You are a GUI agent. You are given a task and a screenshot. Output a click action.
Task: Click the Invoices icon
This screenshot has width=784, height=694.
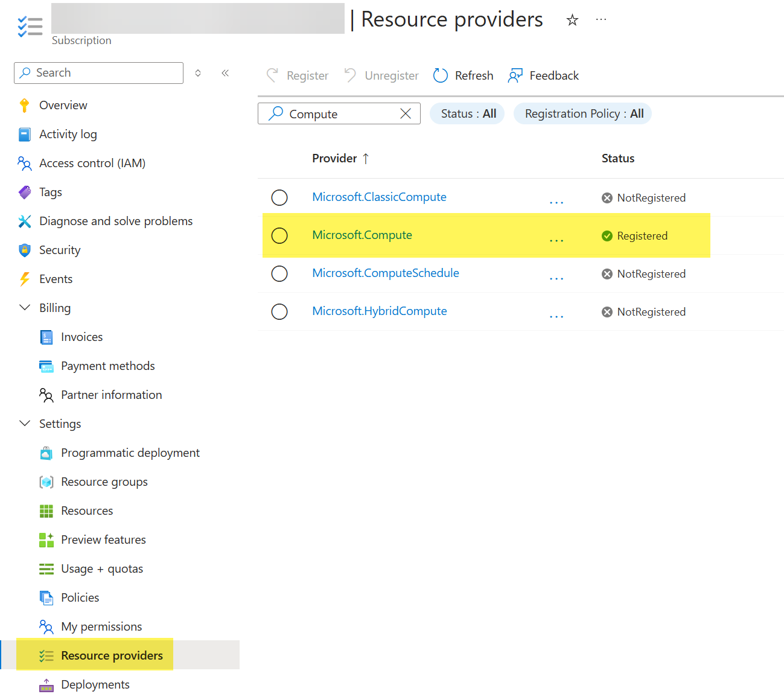[46, 337]
